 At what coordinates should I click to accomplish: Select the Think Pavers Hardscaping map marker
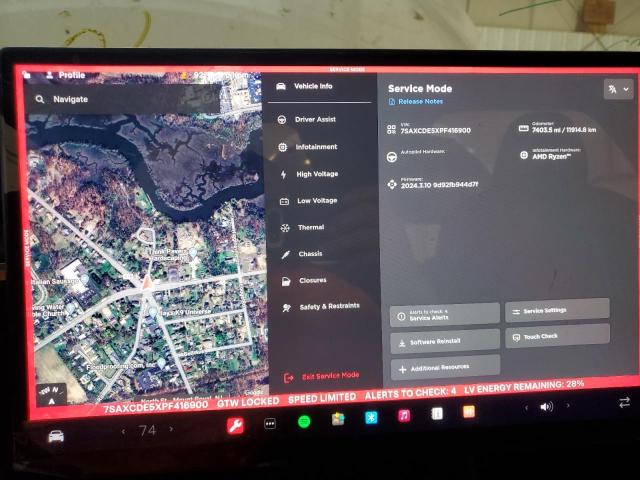[x=193, y=253]
